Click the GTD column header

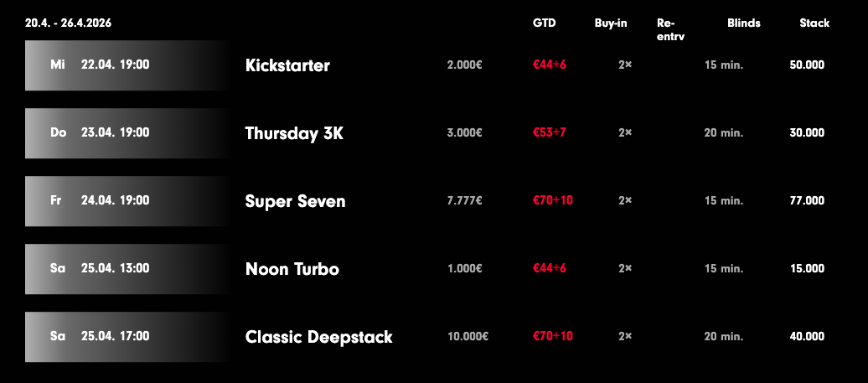point(544,23)
